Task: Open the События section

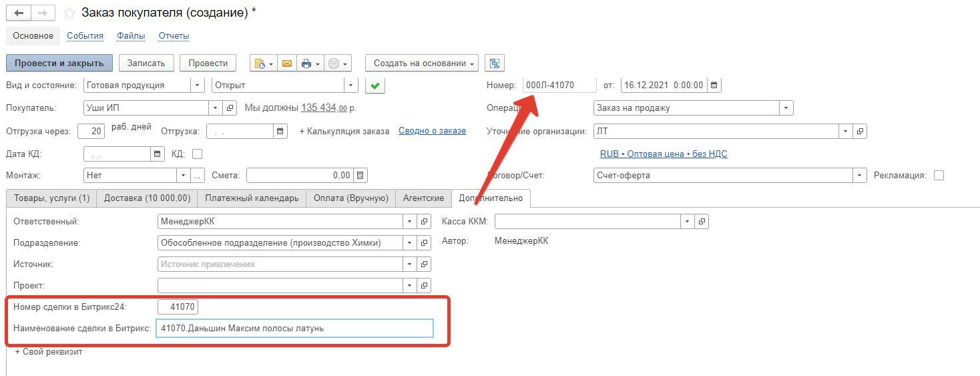Action: pos(85,36)
